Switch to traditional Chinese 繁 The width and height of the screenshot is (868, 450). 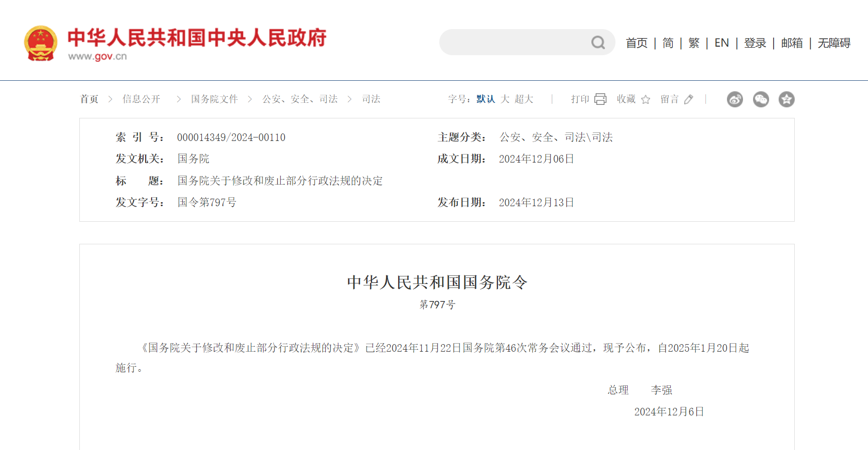coord(694,43)
